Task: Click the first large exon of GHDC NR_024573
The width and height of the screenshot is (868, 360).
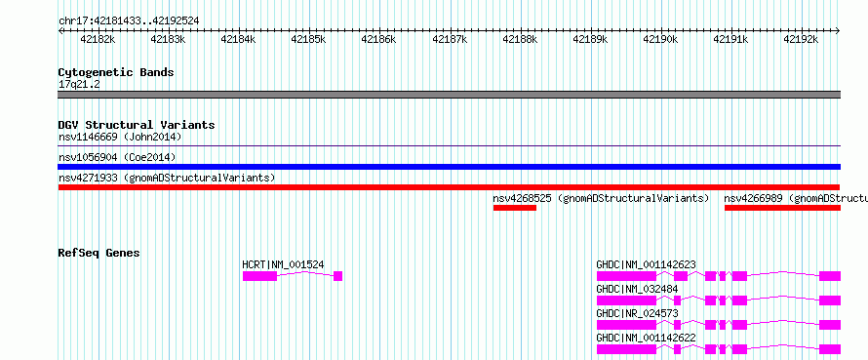Action: (627, 325)
